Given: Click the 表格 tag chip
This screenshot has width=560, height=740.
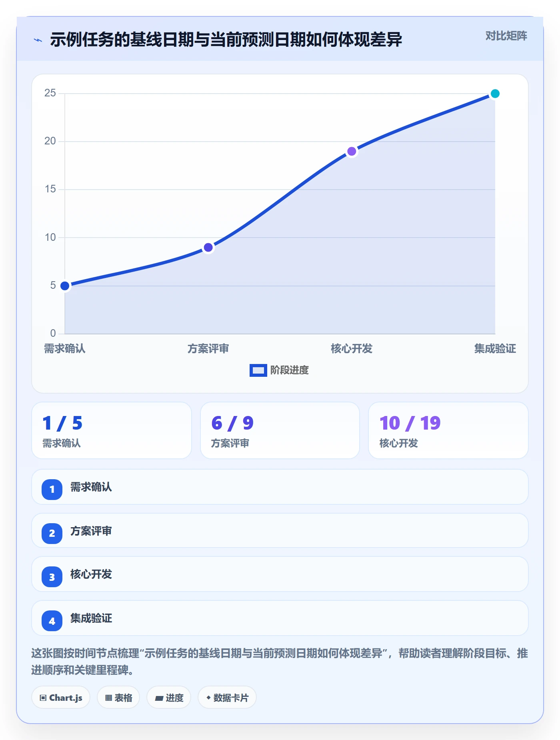Looking at the screenshot, I should (118, 698).
